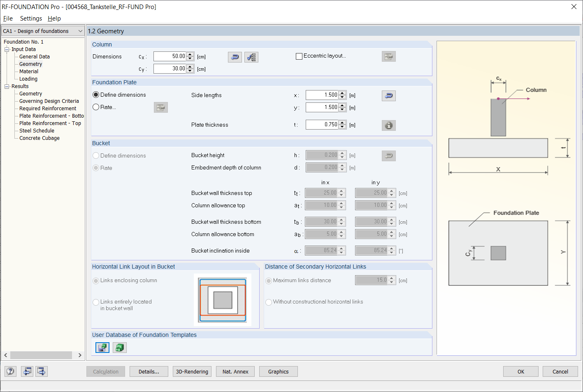Viewport: 583px width, 392px height.
Task: Open the File menu
Action: pos(8,19)
